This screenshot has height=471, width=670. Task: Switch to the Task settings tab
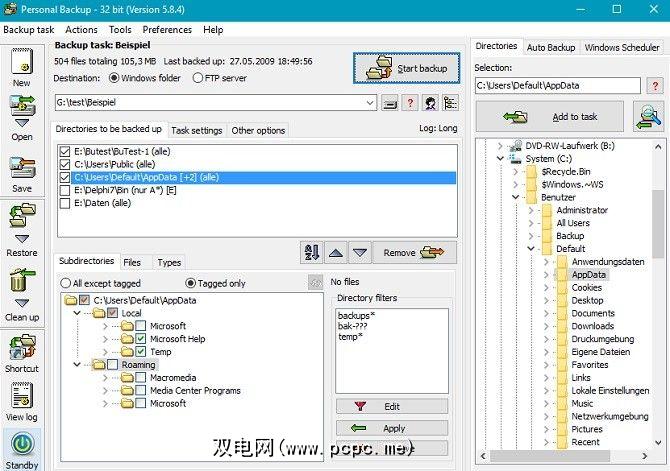point(197,130)
